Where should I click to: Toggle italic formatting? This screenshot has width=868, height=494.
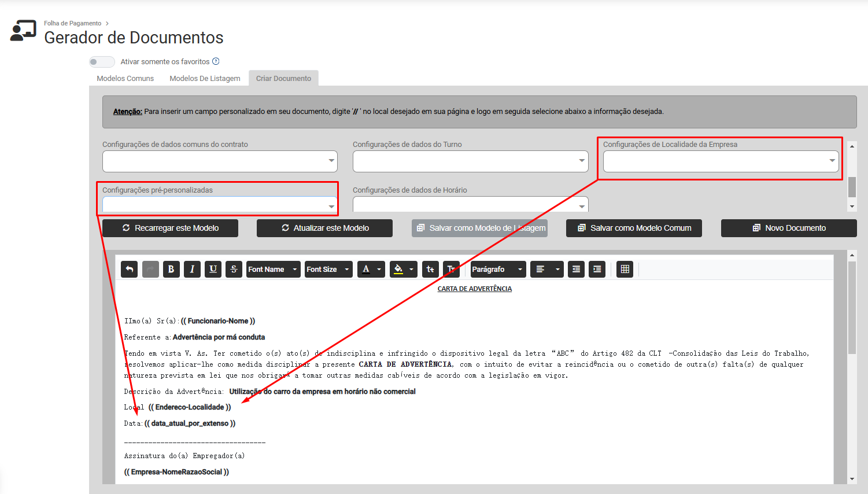(x=192, y=269)
